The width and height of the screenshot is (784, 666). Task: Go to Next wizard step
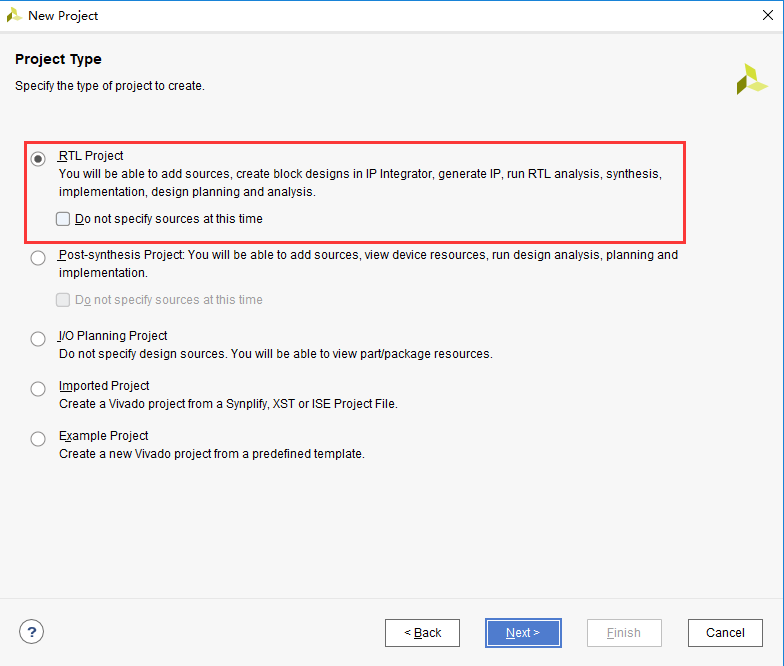523,633
